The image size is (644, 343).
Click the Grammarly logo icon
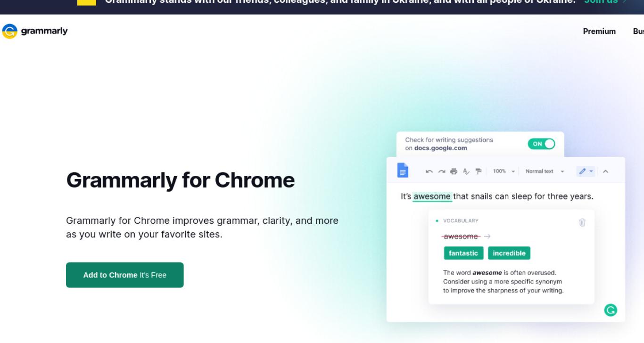pyautogui.click(x=9, y=31)
